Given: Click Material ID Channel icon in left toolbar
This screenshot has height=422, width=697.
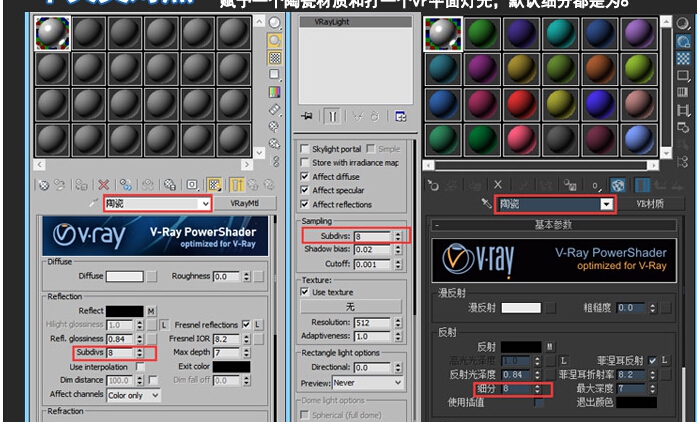Looking at the screenshot, I should point(192,185).
